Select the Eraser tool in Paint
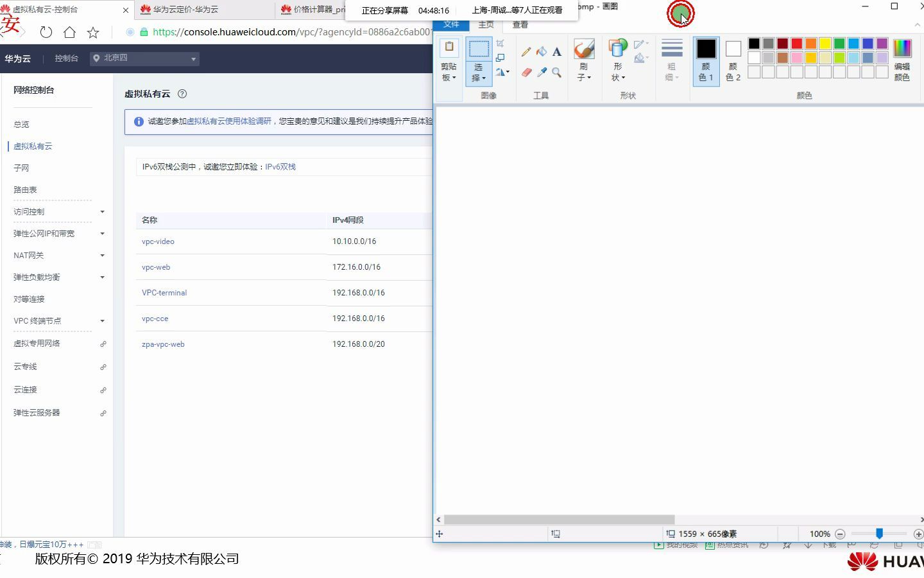 [x=526, y=73]
